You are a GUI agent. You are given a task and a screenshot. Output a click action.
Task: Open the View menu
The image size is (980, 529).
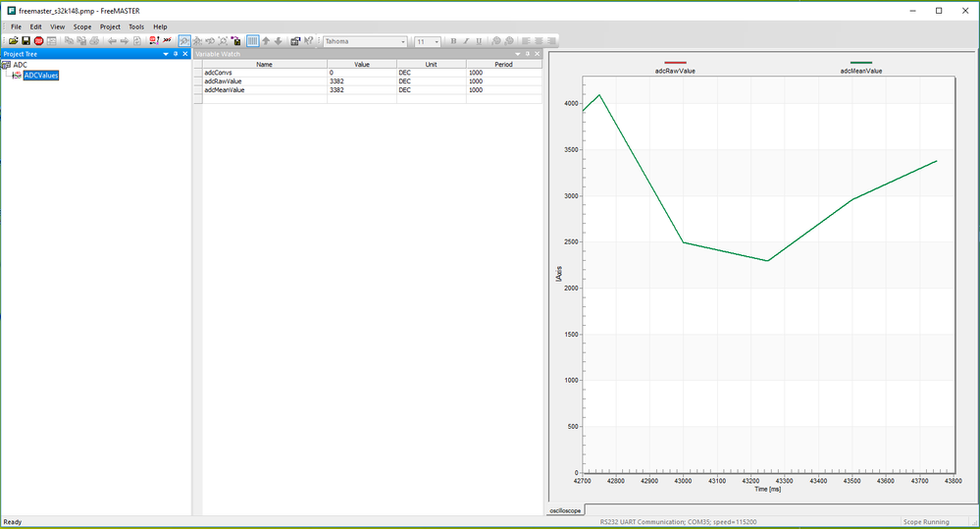pyautogui.click(x=58, y=26)
